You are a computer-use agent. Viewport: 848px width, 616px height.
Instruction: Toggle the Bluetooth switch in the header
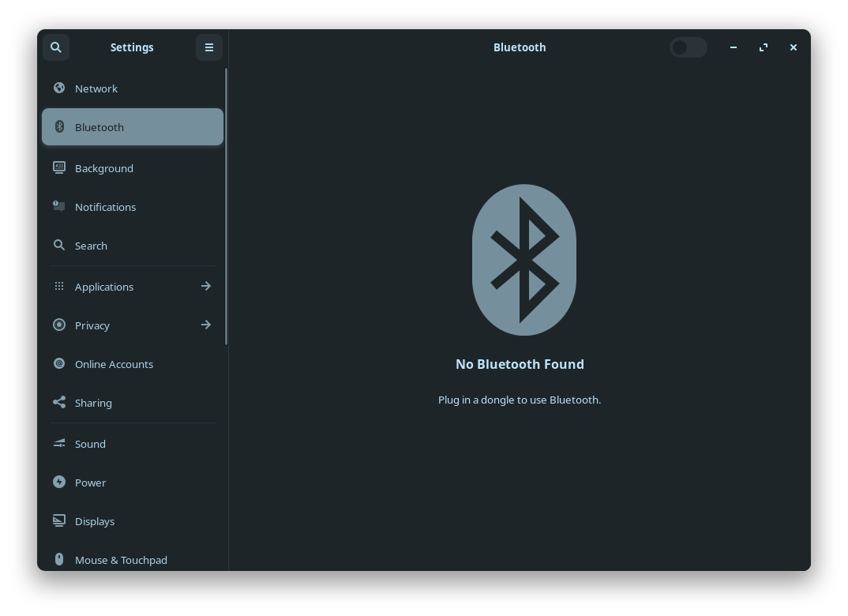click(688, 47)
